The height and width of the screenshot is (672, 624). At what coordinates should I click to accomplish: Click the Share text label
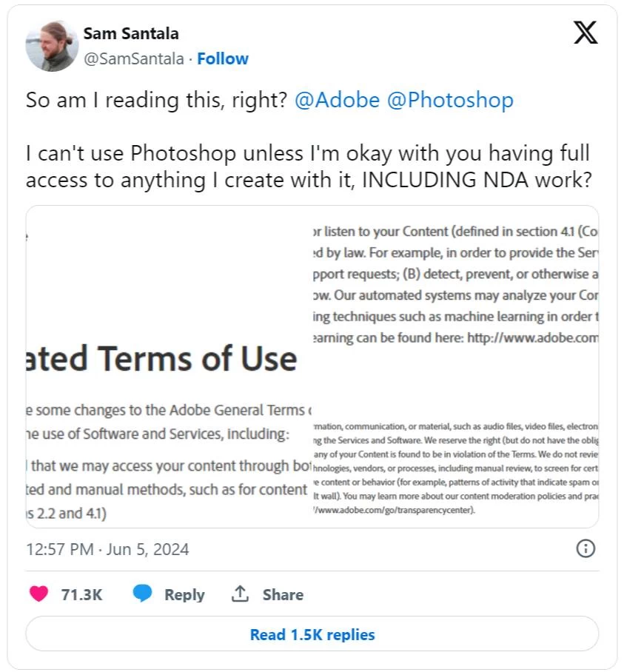pyautogui.click(x=283, y=594)
